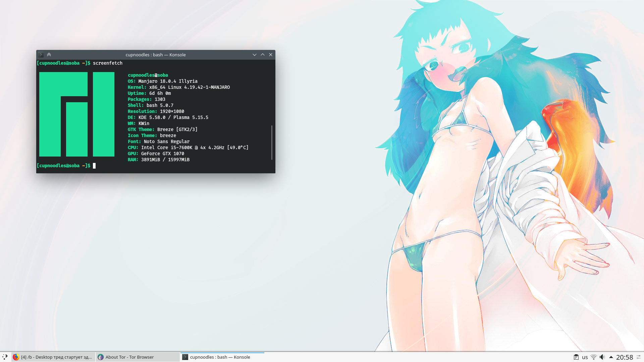
Task: Click the 'Uptime: 6d 6h 0m' line
Action: pyautogui.click(x=149, y=93)
